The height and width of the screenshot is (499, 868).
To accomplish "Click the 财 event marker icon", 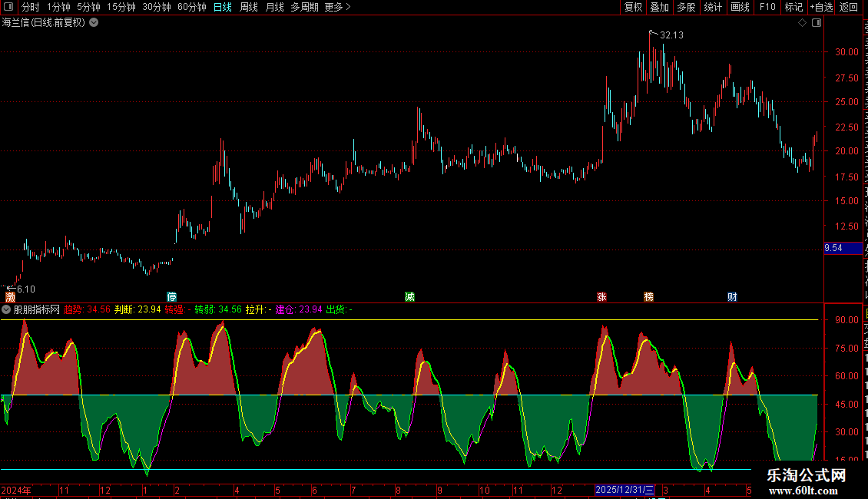I will (732, 297).
